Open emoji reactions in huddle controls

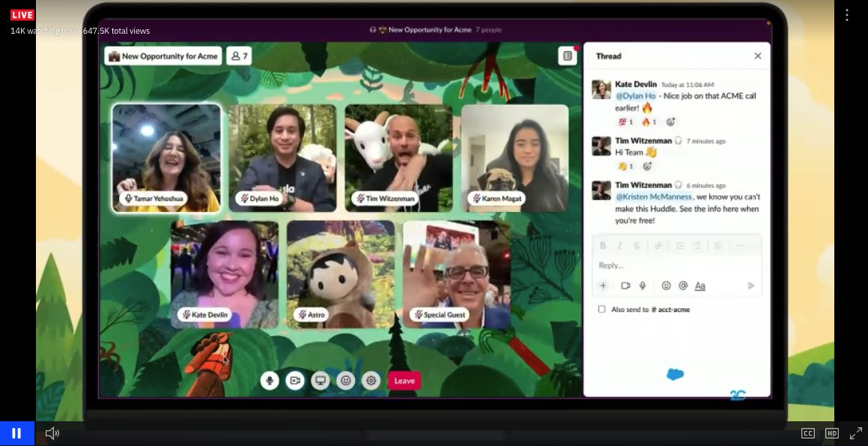tap(346, 381)
